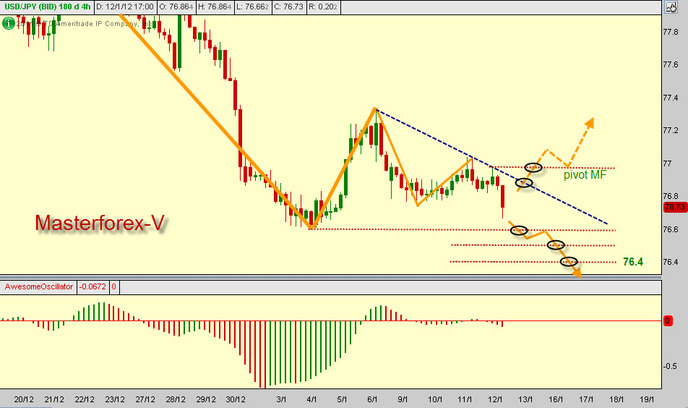This screenshot has width=688, height=408.
Task: Click the 6/1 date on the time axis
Action: point(372,400)
